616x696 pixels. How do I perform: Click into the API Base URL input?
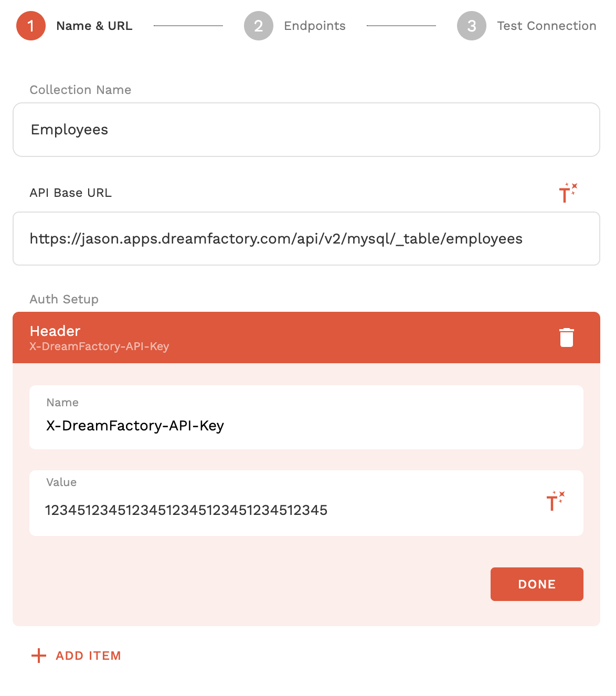[x=306, y=239]
